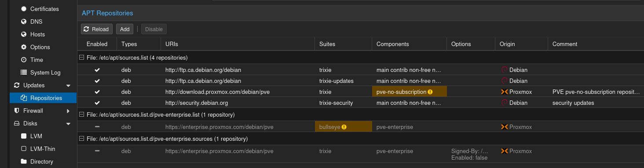Click the refresh icon beside Updates

pos(17,85)
